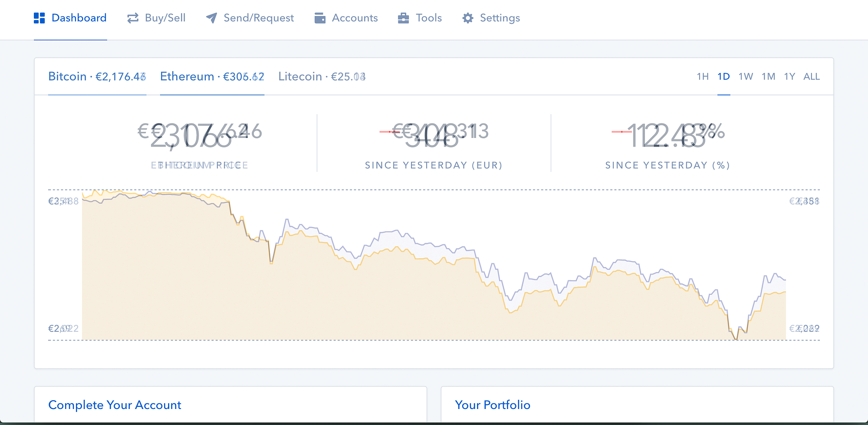Click the Tools briefcase icon

tap(404, 18)
